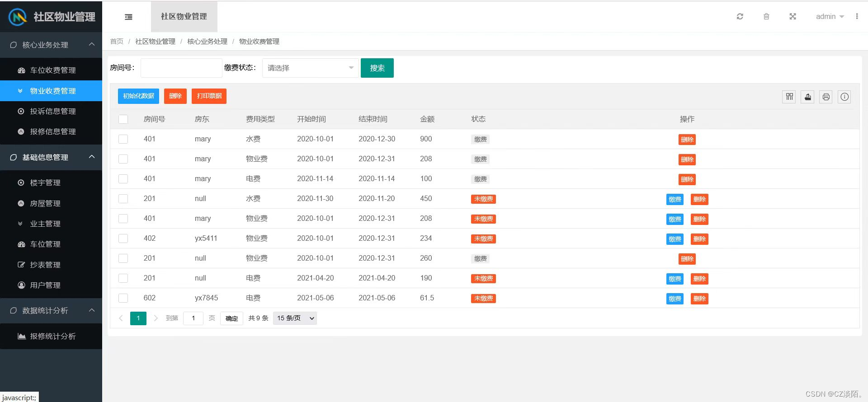Click the 房间号 input field
868x402 pixels.
coord(181,68)
